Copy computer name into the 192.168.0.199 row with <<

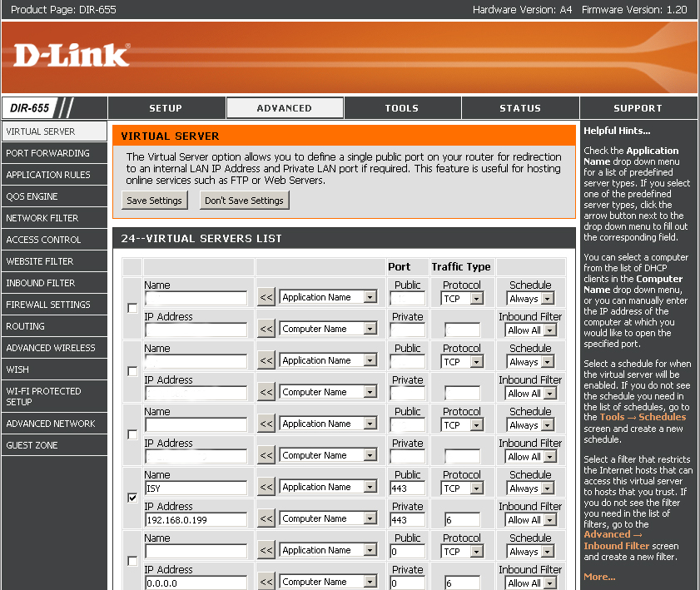click(266, 518)
